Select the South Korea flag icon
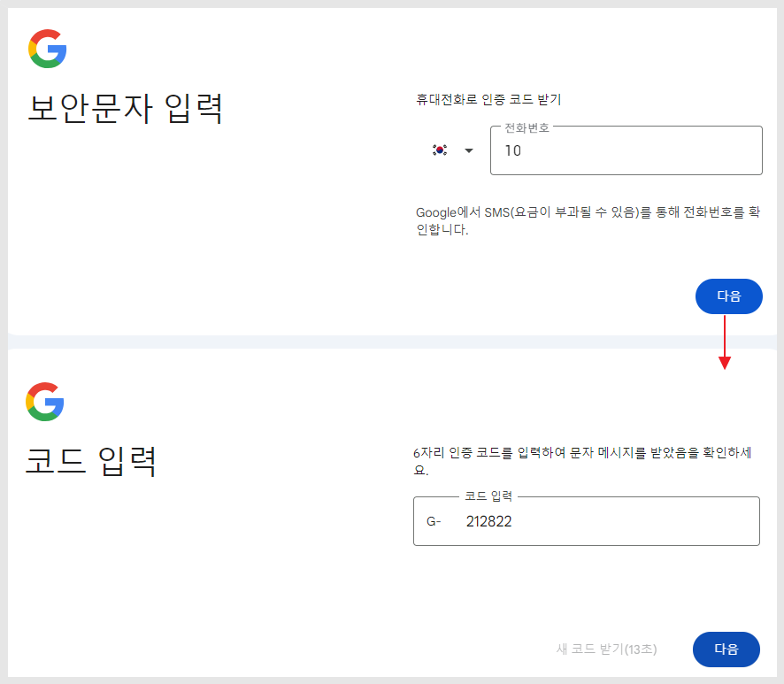Viewport: 784px width, 684px height. (440, 150)
